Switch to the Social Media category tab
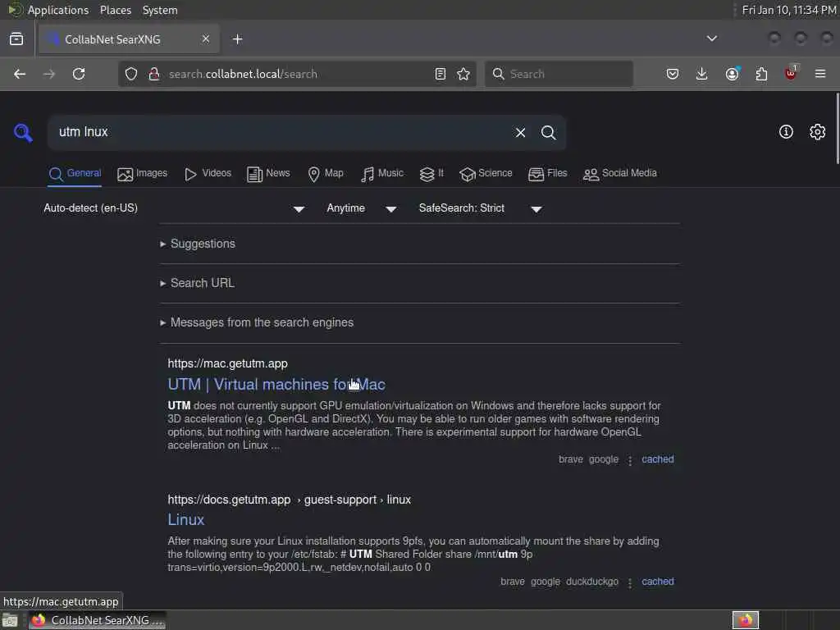This screenshot has width=840, height=630. 620,174
